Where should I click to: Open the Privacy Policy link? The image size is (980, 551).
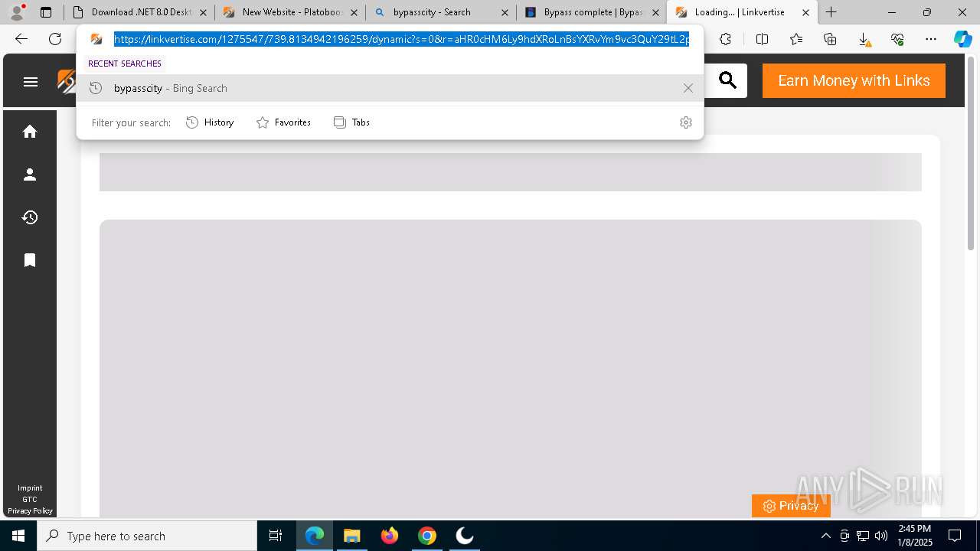click(30, 511)
